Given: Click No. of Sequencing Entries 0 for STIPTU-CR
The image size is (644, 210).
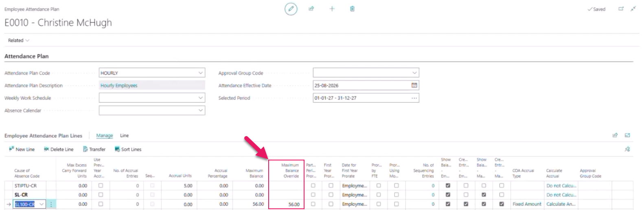Looking at the screenshot, I should pos(433,186).
